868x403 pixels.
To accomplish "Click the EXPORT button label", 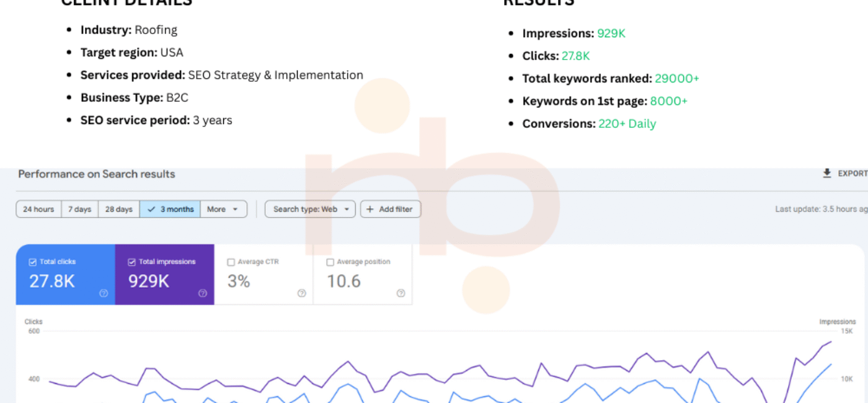I will point(852,174).
